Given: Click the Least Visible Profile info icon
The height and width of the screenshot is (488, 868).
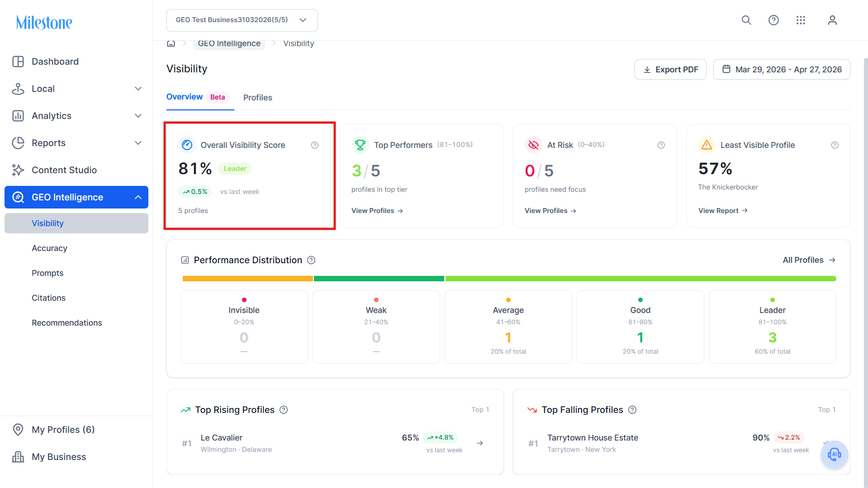Looking at the screenshot, I should [x=835, y=145].
